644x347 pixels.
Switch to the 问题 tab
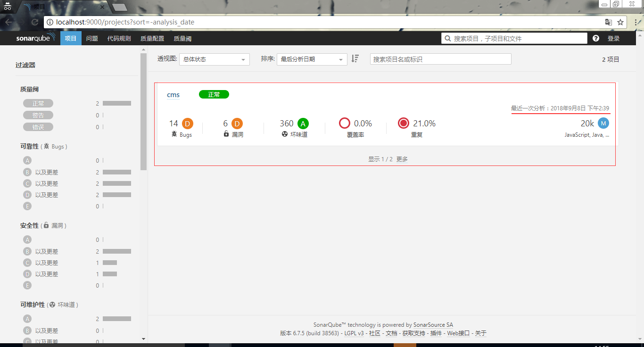[x=91, y=38]
